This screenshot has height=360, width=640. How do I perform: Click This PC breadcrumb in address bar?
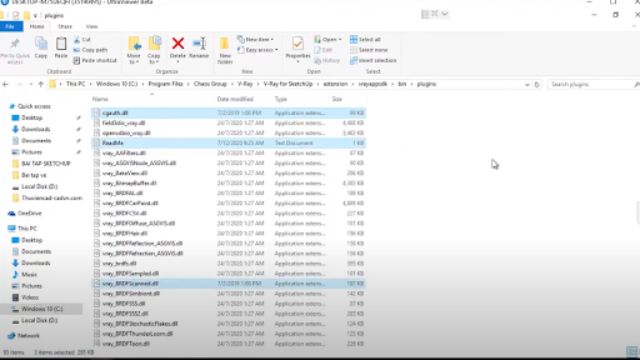pos(76,84)
